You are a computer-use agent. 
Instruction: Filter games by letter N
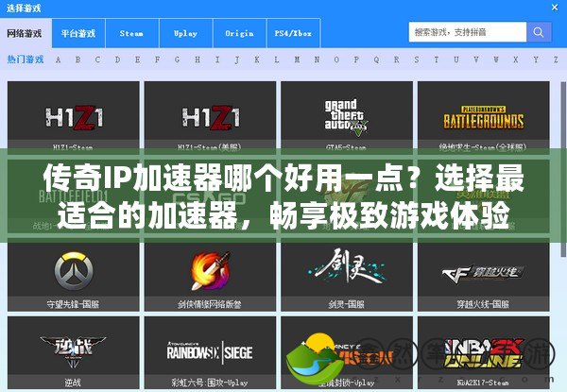317,60
